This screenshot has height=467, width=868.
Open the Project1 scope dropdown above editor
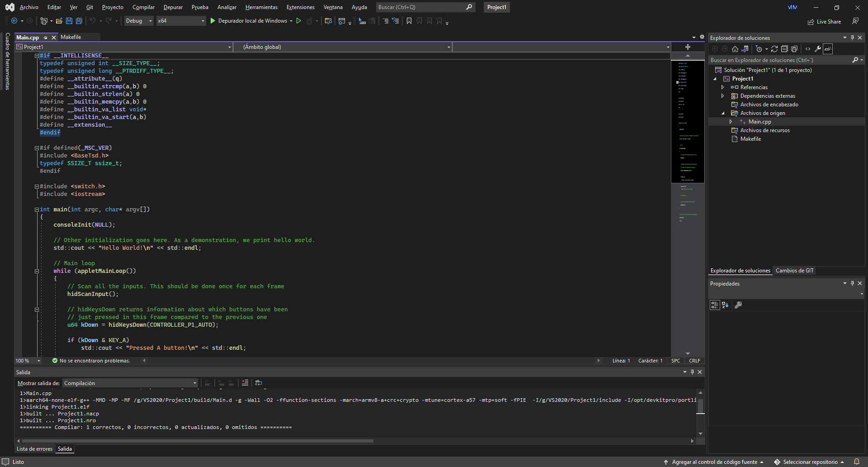pyautogui.click(x=124, y=47)
